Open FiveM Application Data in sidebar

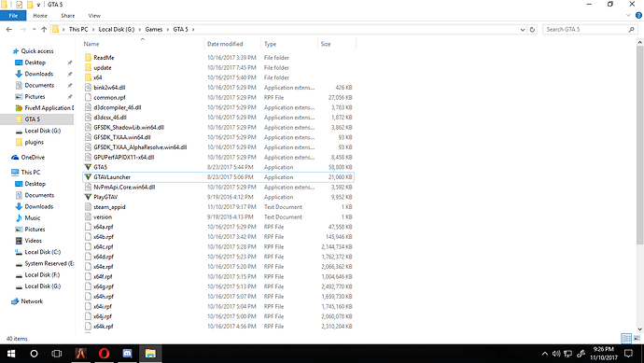pyautogui.click(x=49, y=108)
